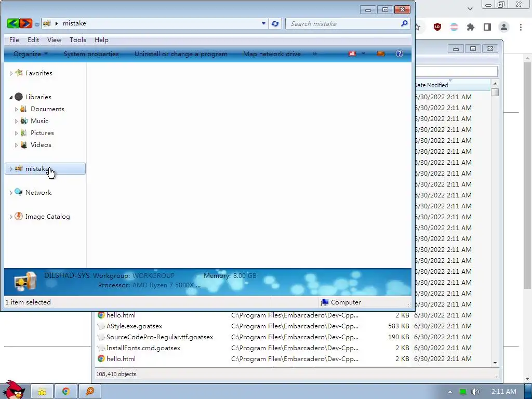The width and height of the screenshot is (532, 399).
Task: Open the Tools menu
Action: tap(78, 39)
